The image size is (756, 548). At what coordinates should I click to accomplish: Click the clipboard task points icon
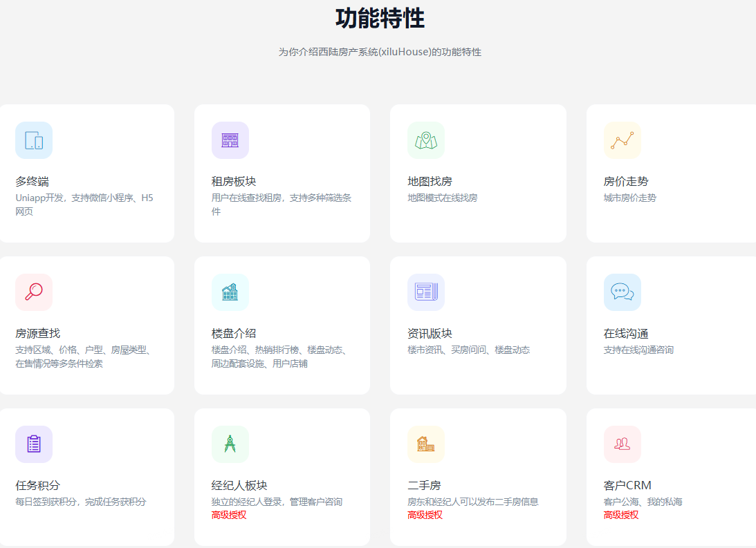click(34, 444)
